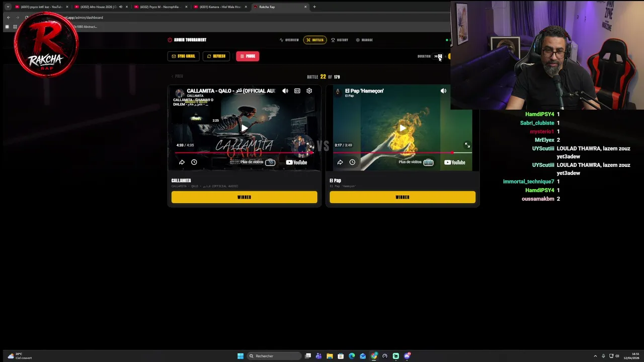Close the Afro House 2026 tab
644x362 pixels.
click(126, 7)
